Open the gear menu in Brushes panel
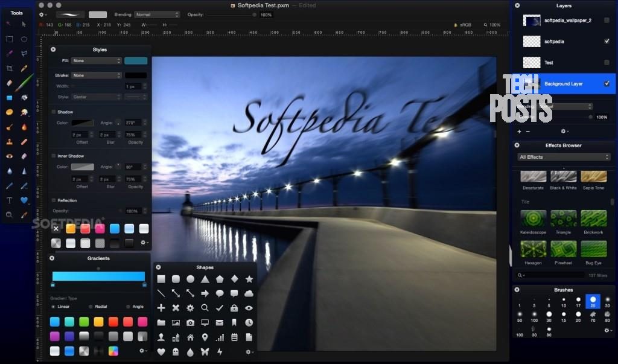 tap(608, 330)
